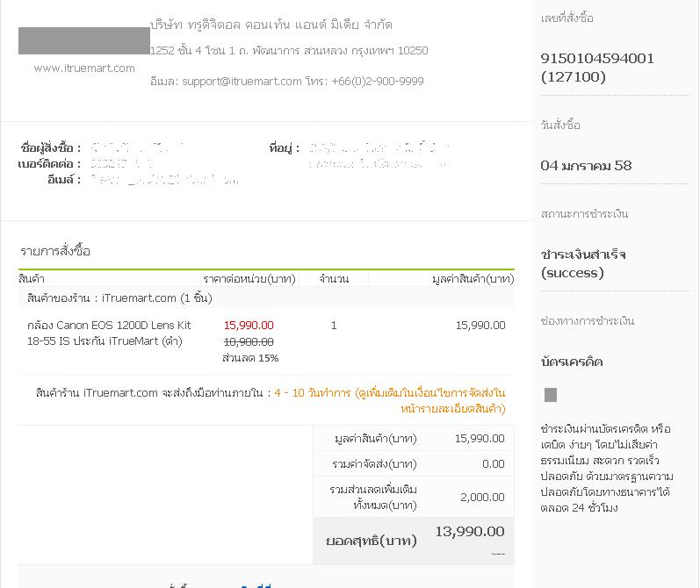Image resolution: width=700 pixels, height=588 pixels.
Task: Click payment method บัตรเครดิต
Action: (x=572, y=362)
